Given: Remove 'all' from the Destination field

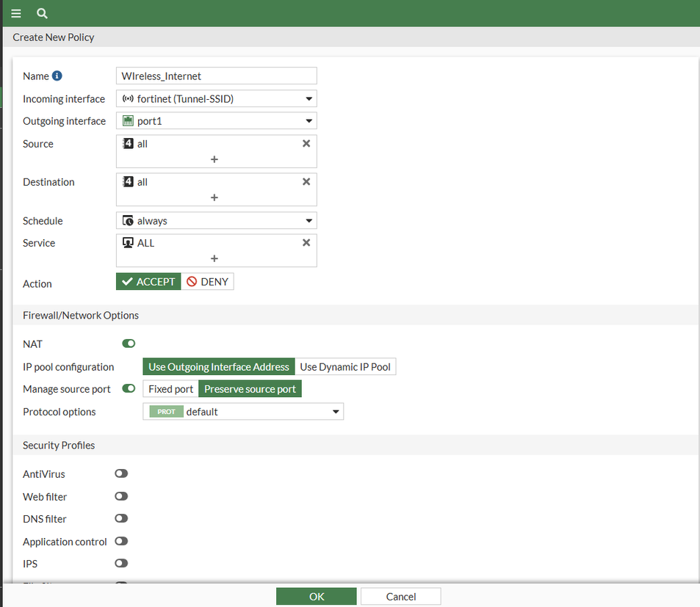Looking at the screenshot, I should (306, 181).
